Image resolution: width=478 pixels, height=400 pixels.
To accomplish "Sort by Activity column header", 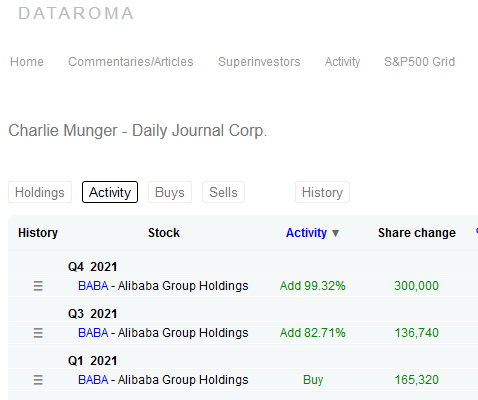I will pyautogui.click(x=306, y=233).
